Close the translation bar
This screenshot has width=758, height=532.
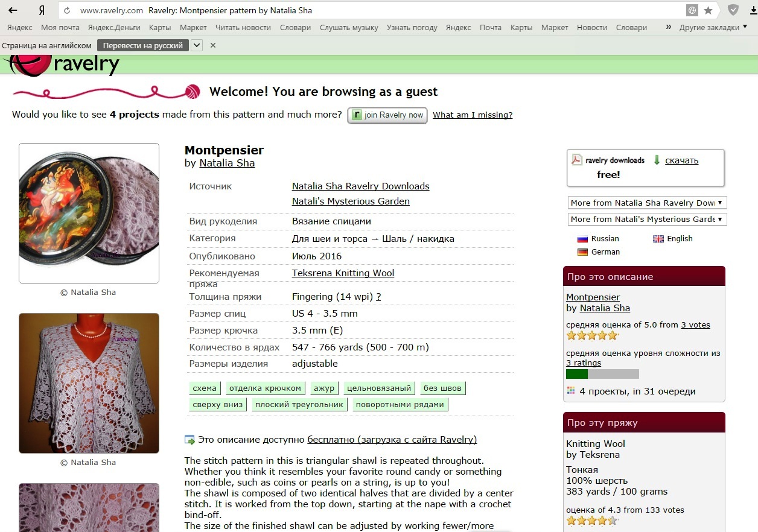[213, 45]
